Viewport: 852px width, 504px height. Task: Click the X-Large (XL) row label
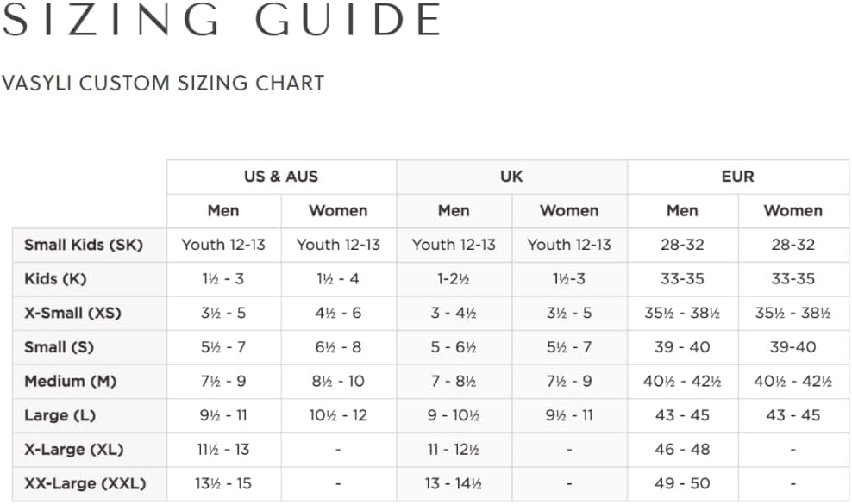[x=74, y=451]
